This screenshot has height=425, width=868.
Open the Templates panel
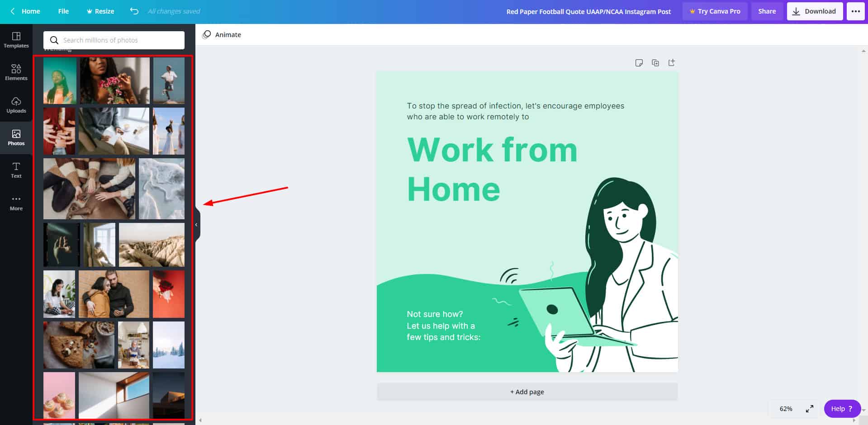pyautogui.click(x=16, y=40)
